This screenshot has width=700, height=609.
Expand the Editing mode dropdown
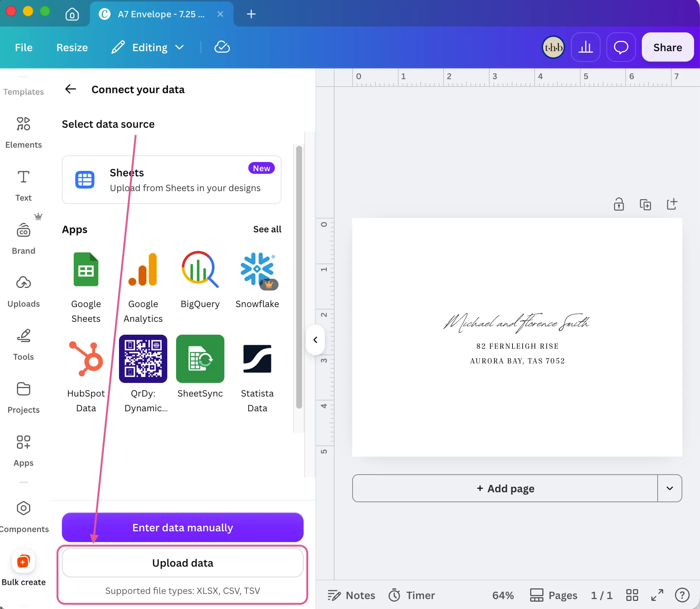click(x=148, y=47)
